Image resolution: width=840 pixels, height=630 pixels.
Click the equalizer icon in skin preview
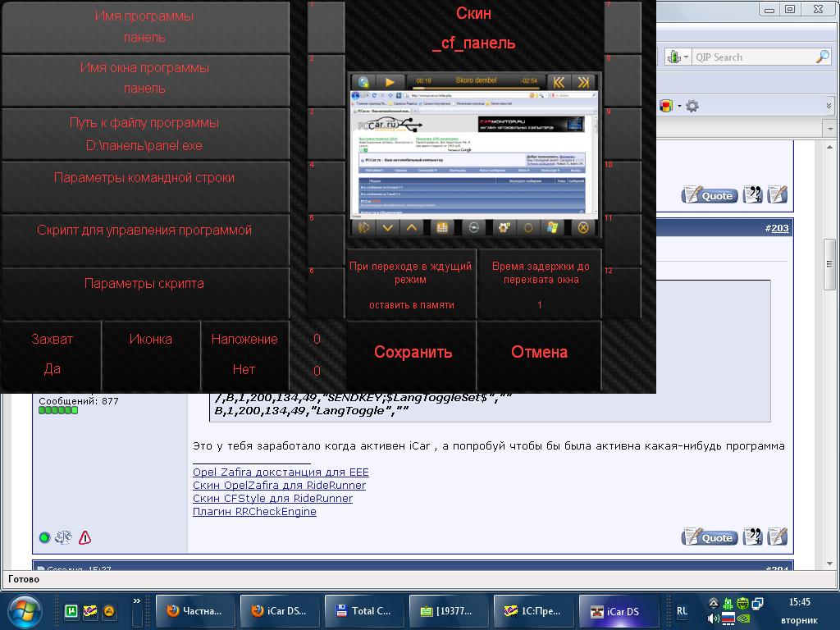point(442,228)
